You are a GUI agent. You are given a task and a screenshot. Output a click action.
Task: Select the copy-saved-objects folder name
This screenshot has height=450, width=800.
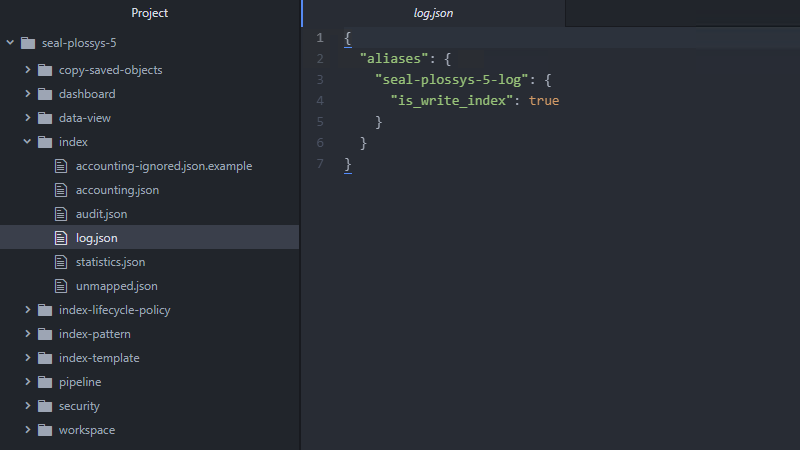tap(111, 70)
